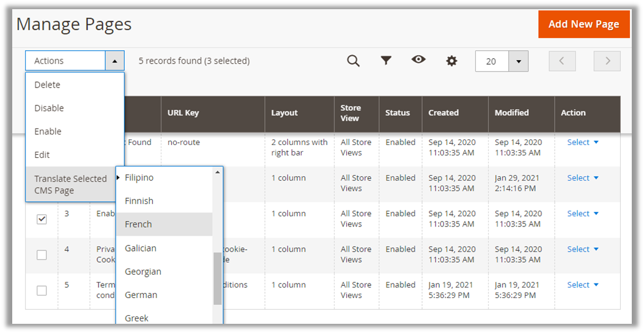The image size is (644, 333).
Task: Go to previous page arrow
Action: point(562,61)
